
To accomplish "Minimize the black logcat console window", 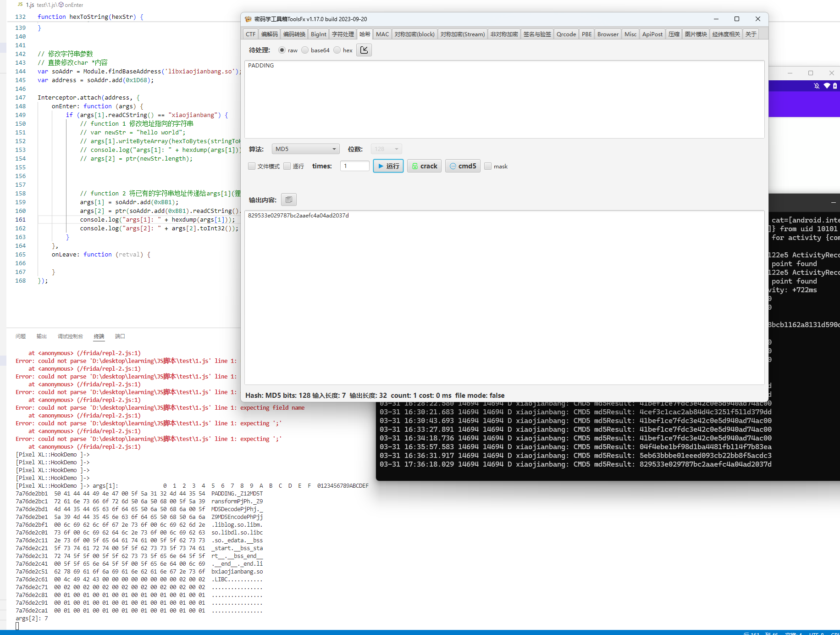I will 833,202.
